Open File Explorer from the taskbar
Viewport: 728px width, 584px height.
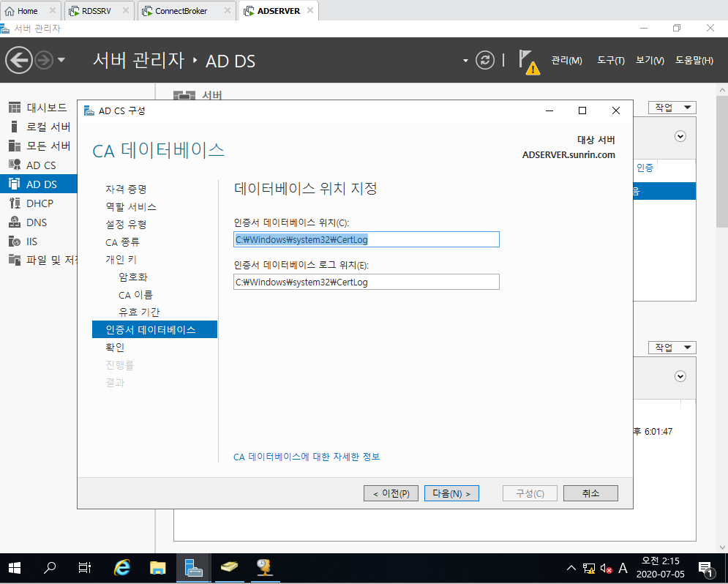tap(158, 568)
